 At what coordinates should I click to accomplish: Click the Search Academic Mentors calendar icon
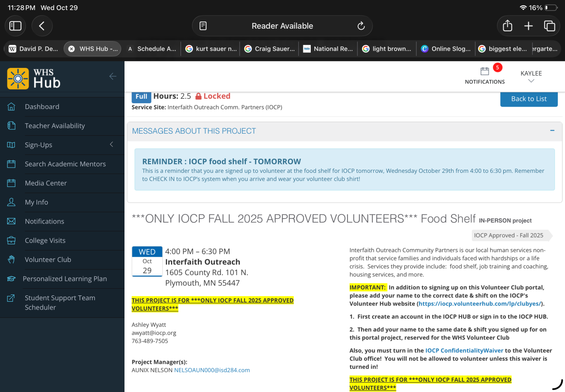point(11,164)
